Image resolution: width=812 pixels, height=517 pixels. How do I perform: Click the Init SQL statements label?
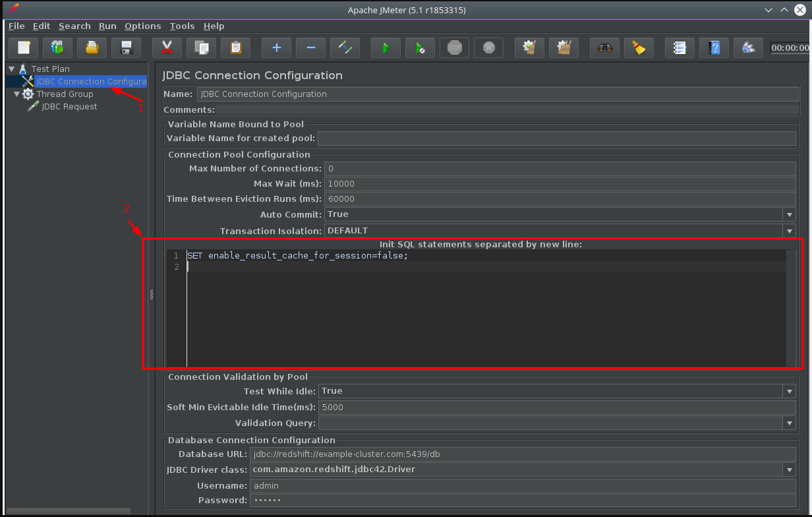point(481,245)
